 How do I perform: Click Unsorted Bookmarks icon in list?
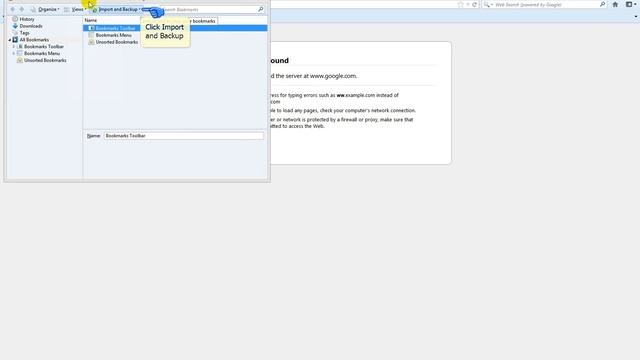91,42
